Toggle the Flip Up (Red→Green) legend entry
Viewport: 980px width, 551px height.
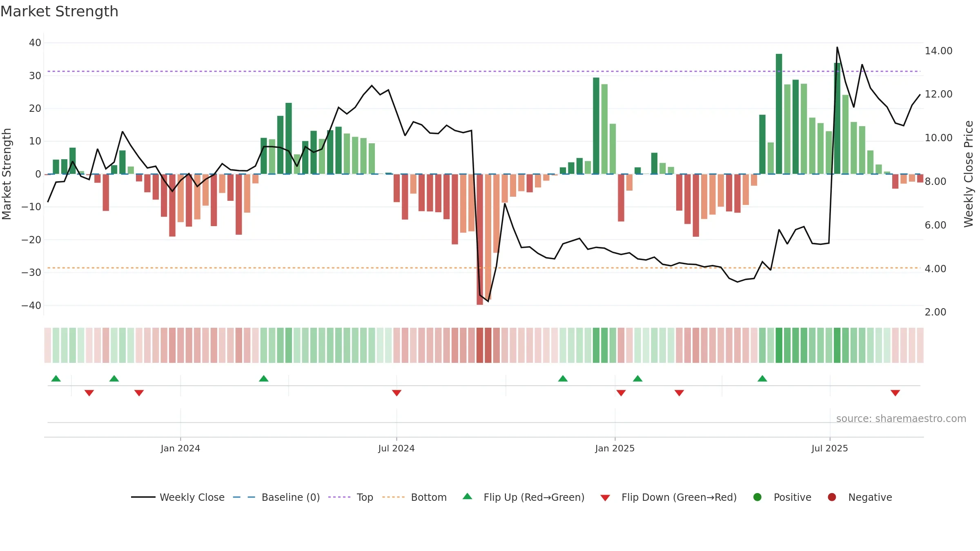[x=523, y=497]
